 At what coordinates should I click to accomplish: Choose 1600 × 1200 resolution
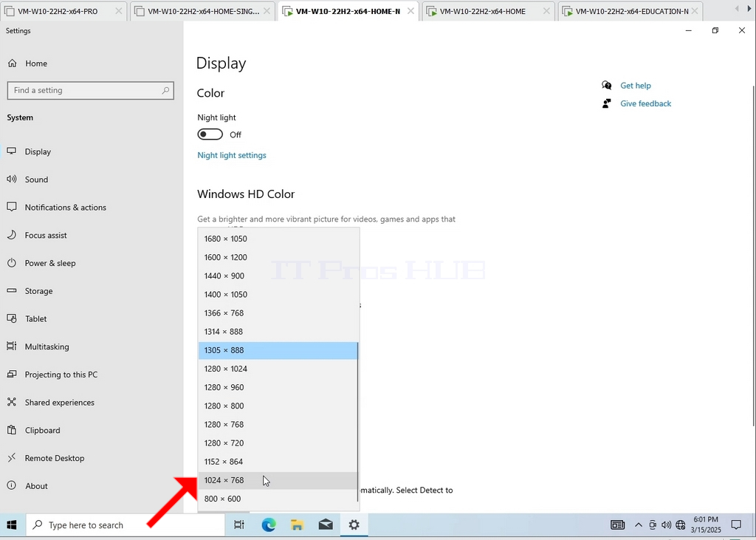coord(278,257)
